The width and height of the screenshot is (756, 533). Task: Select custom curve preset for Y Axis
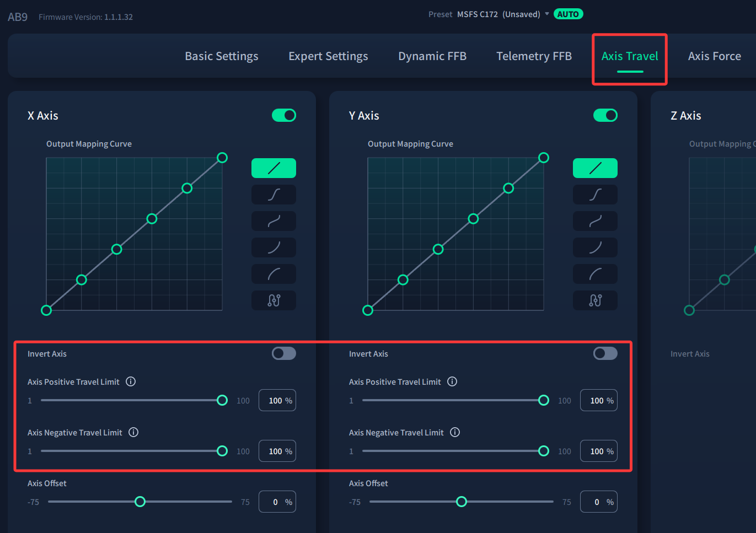point(595,300)
